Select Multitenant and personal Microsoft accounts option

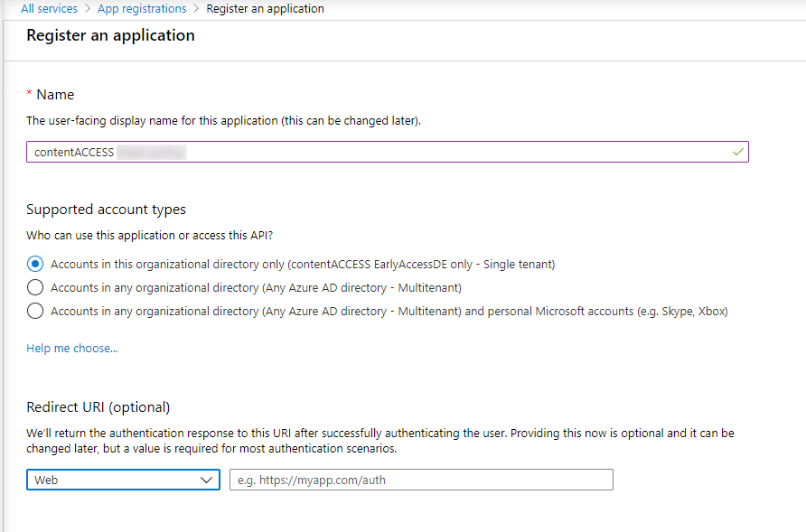click(x=35, y=312)
